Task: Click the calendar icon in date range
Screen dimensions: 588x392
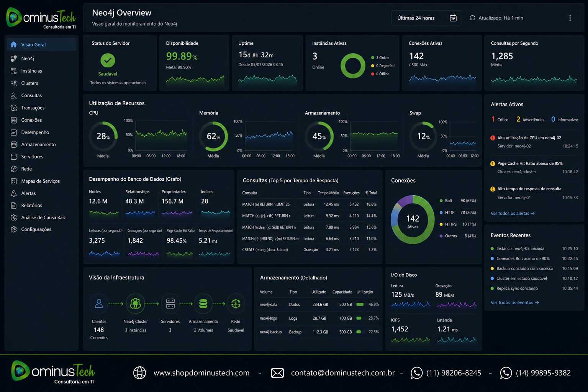Action: pos(453,18)
